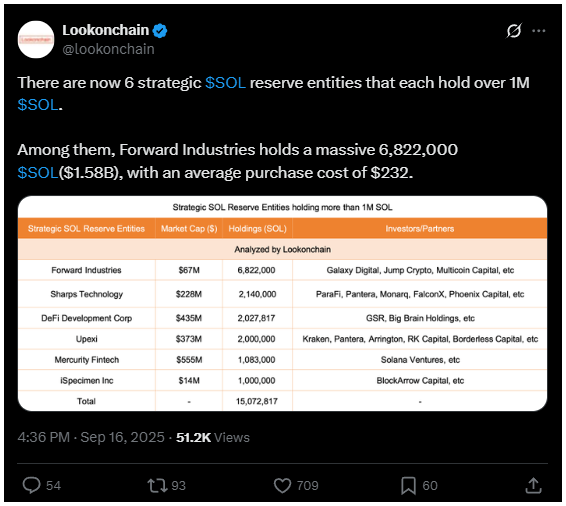Click the 93 reposts count

pyautogui.click(x=178, y=485)
